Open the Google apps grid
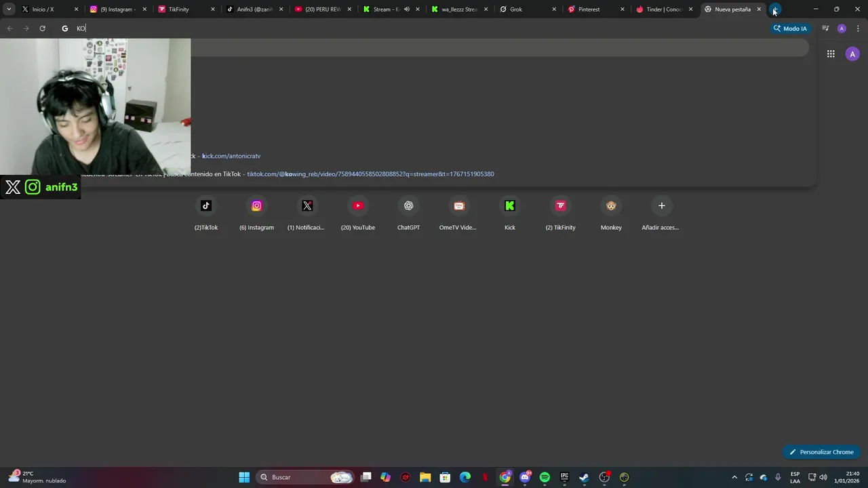This screenshot has width=868, height=488. click(x=831, y=54)
